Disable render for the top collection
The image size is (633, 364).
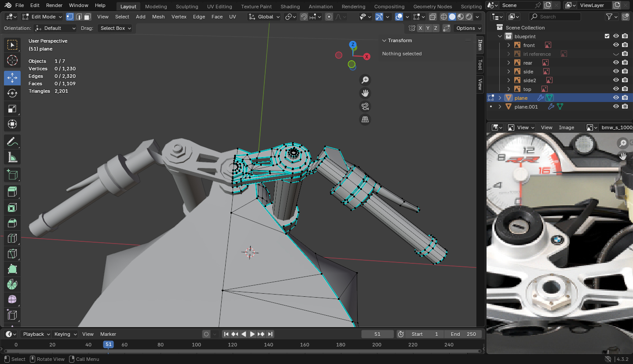tap(625, 89)
